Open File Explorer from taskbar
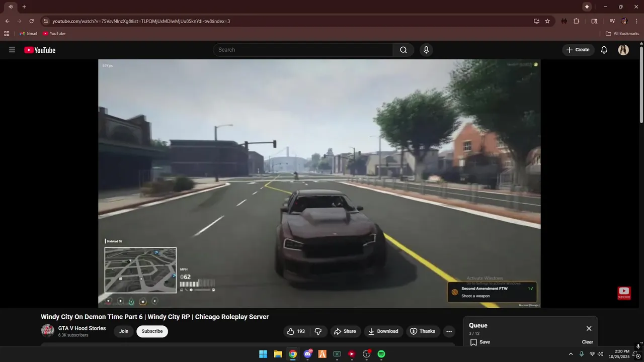The height and width of the screenshot is (362, 644). point(278,354)
